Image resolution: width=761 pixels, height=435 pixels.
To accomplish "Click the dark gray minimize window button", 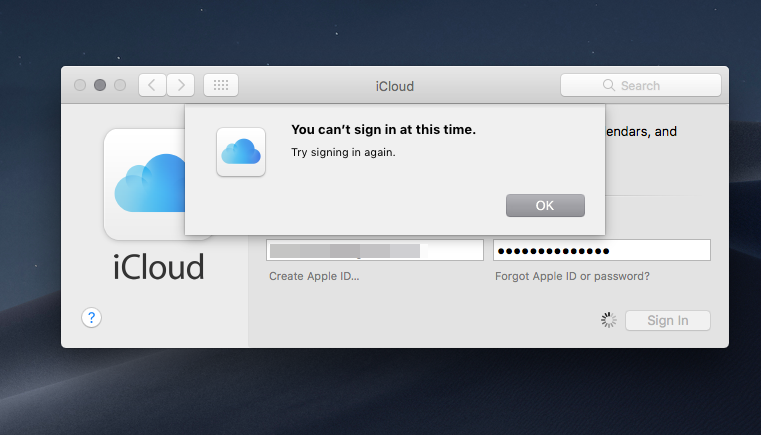I will (x=100, y=85).
